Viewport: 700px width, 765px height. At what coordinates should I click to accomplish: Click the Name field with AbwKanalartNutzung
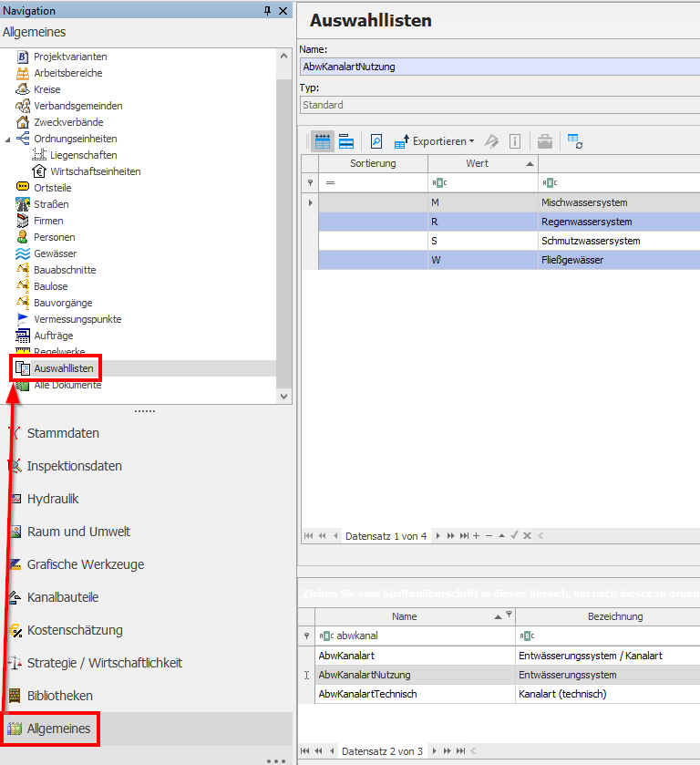tap(497, 67)
